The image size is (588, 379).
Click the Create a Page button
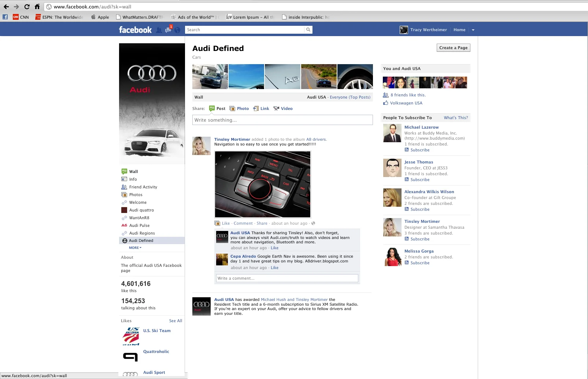(453, 48)
